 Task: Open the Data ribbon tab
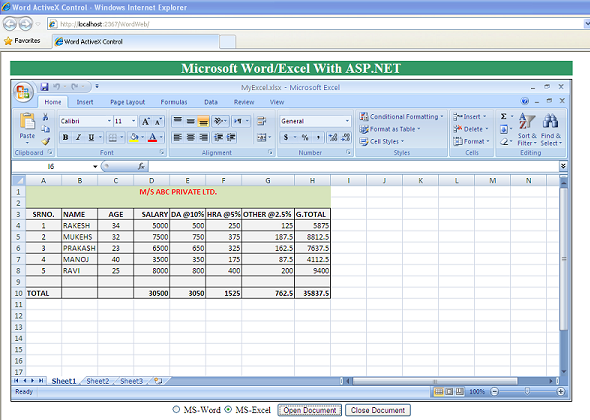coord(211,102)
